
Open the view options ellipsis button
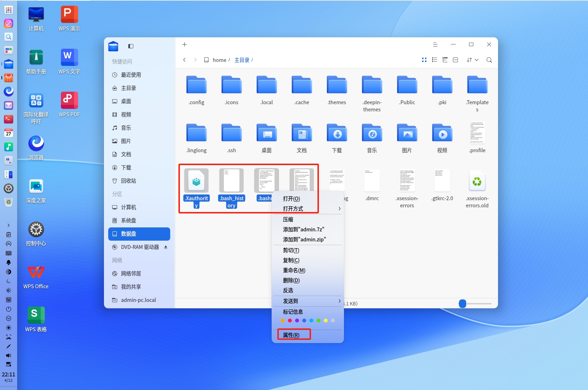pyautogui.click(x=455, y=60)
